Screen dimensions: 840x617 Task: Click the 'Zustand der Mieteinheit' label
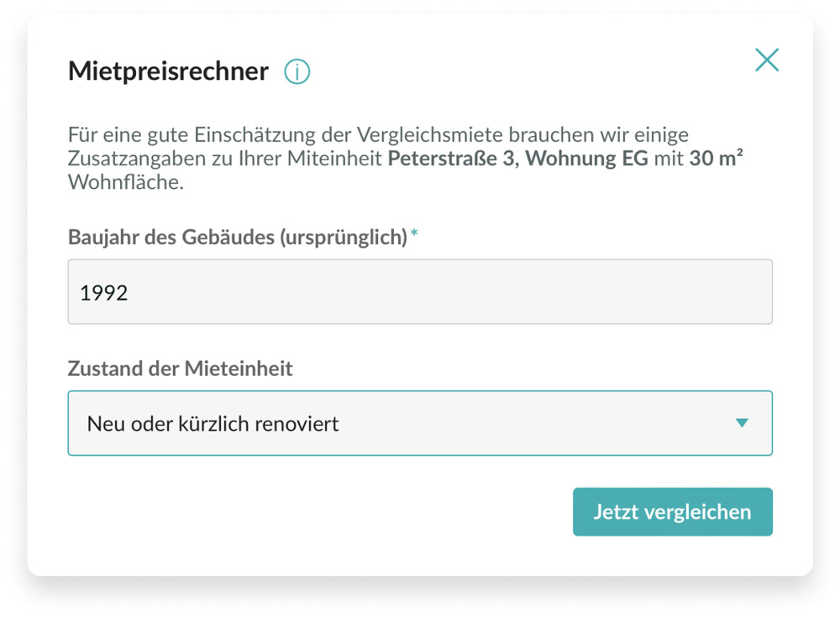[180, 369]
